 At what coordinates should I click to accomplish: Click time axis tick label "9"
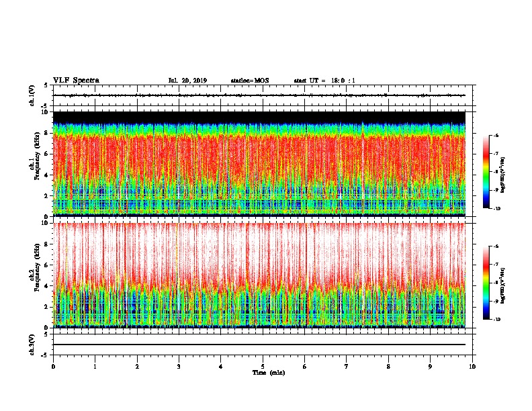click(430, 367)
